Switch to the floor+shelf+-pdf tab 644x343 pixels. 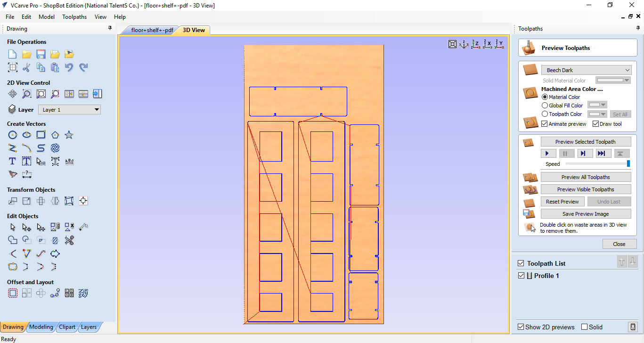click(152, 30)
